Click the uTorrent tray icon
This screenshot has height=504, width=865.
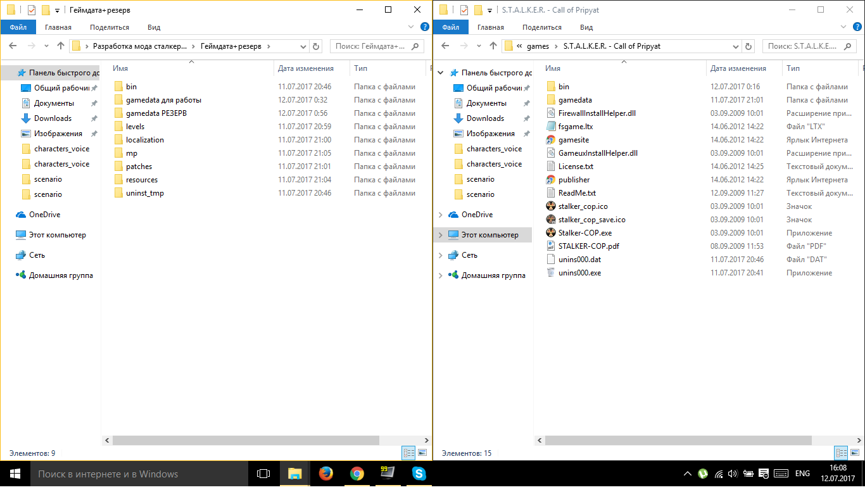[703, 474]
